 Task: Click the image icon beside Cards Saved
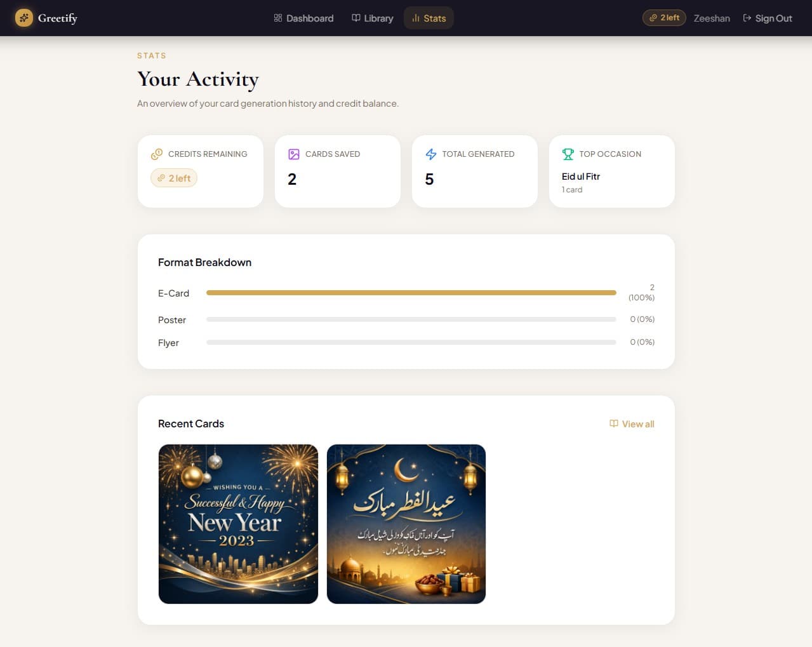pos(294,154)
